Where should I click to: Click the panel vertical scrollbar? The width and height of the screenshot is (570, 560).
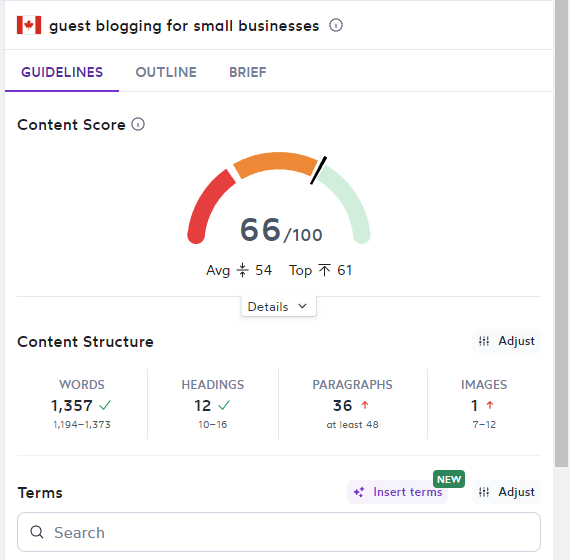(561, 233)
